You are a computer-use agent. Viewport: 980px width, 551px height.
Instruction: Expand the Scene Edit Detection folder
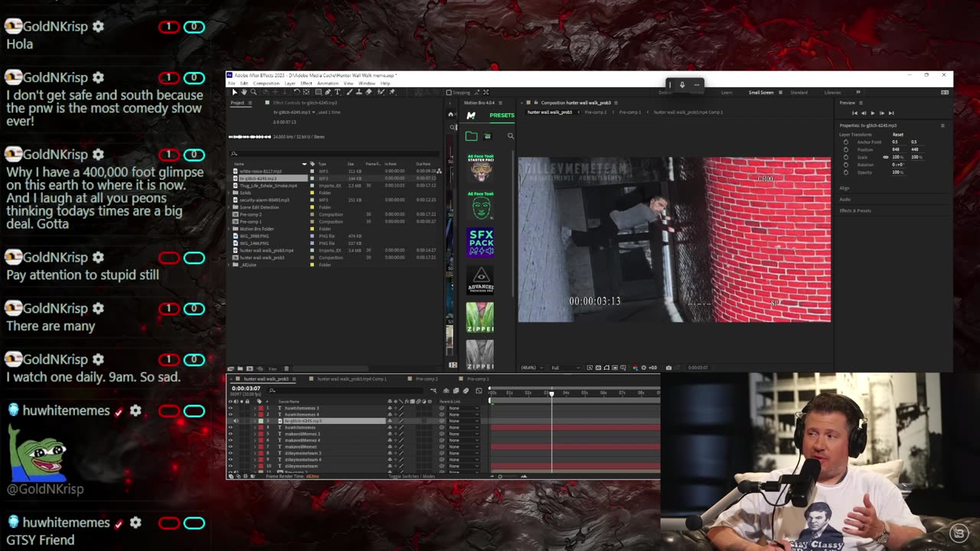(229, 207)
